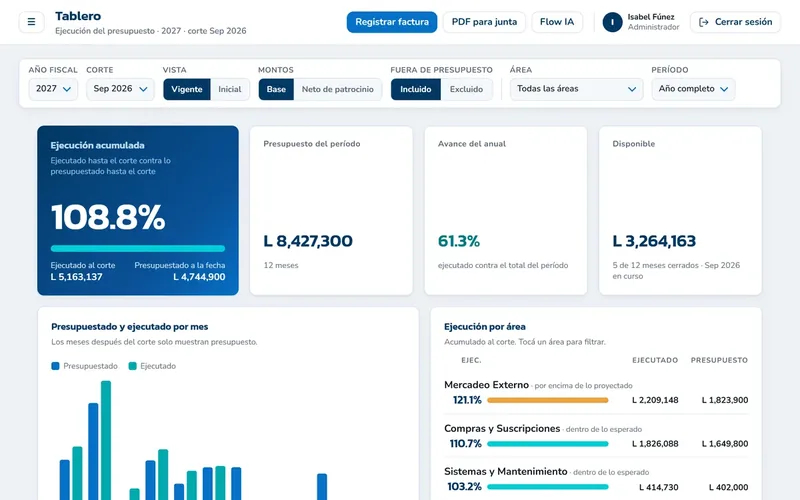Click the Disponible card

tap(680, 210)
